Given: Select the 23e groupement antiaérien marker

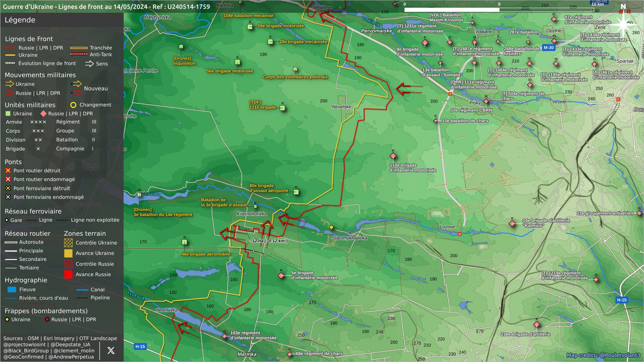Looking at the screenshot, I should (x=639, y=213).
